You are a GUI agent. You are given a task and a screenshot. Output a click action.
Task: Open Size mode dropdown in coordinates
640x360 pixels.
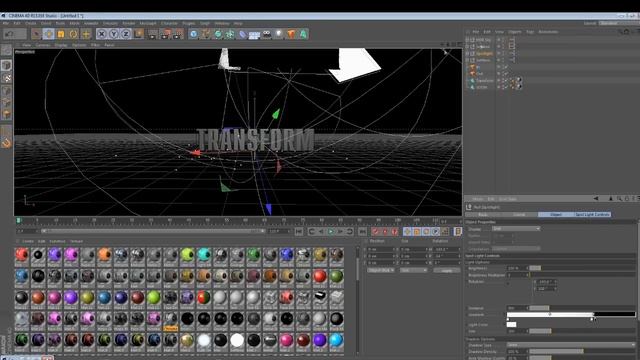coord(413,270)
